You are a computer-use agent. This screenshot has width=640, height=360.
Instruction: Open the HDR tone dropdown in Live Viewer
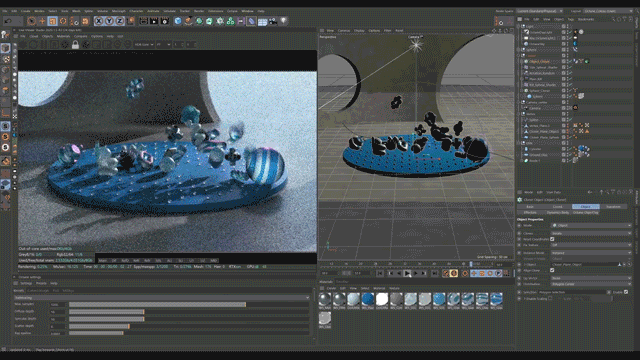[x=144, y=44]
